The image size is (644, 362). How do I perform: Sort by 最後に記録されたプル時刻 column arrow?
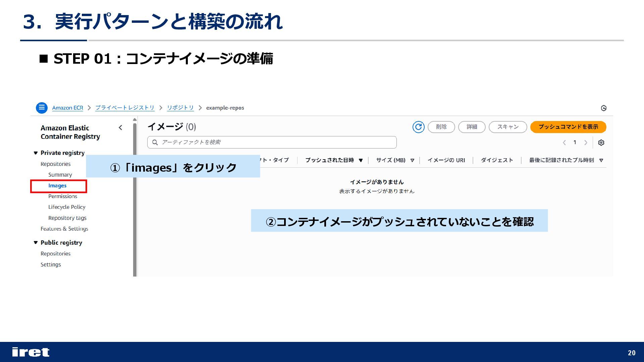[x=601, y=160]
